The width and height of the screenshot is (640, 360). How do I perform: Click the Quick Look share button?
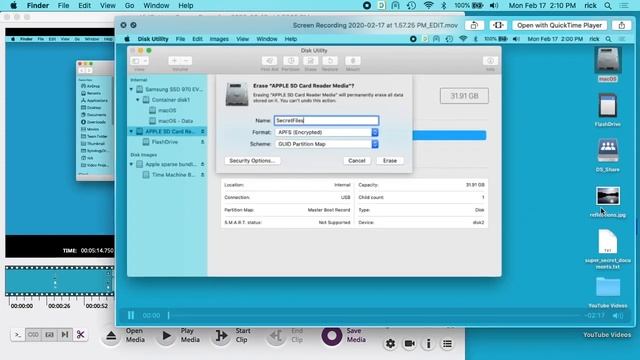[x=622, y=25]
